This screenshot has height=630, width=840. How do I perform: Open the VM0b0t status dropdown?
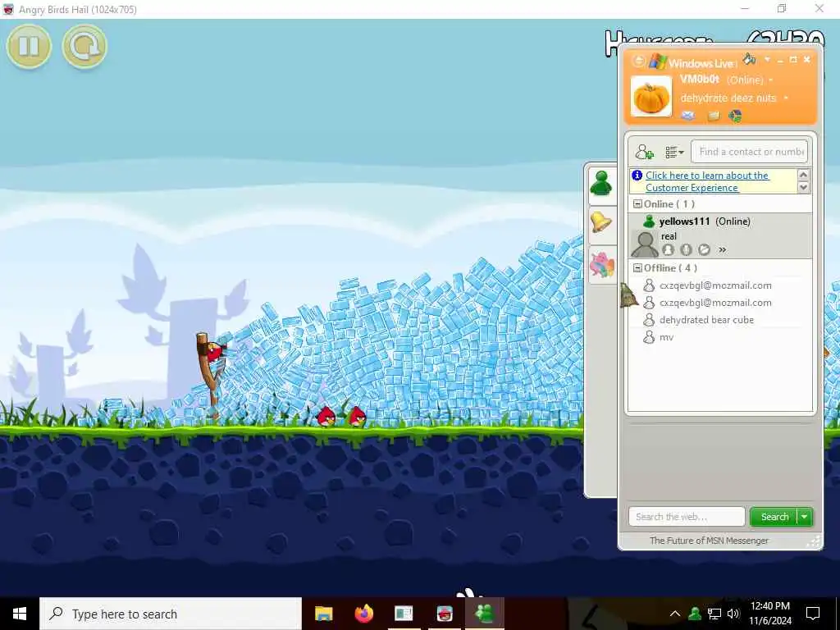[x=771, y=80]
